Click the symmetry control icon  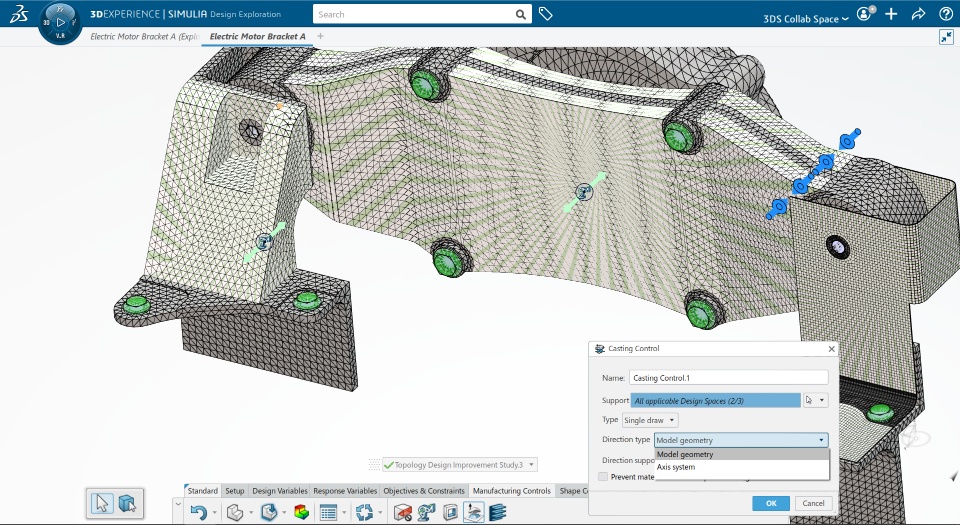(x=426, y=512)
